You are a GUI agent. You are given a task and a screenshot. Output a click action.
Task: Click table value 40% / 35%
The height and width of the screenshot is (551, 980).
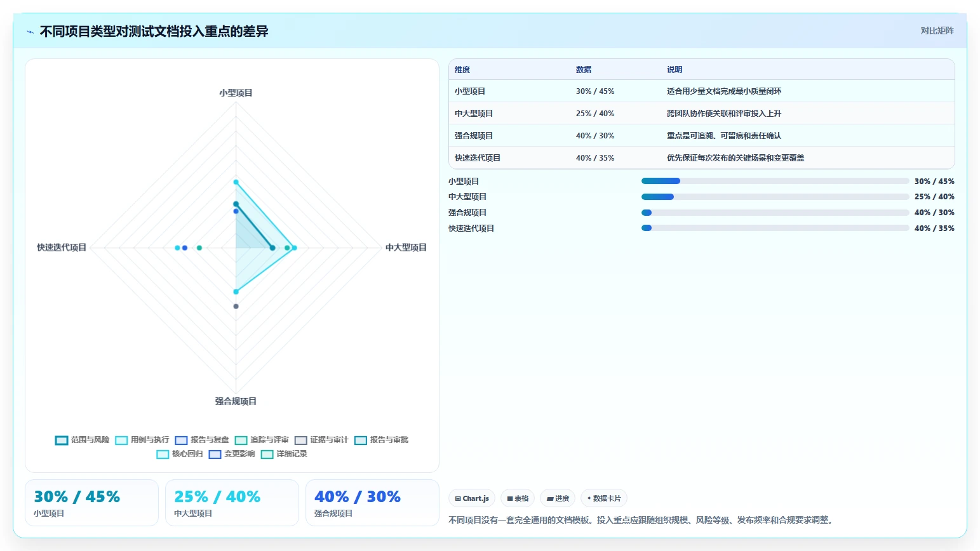(x=595, y=158)
